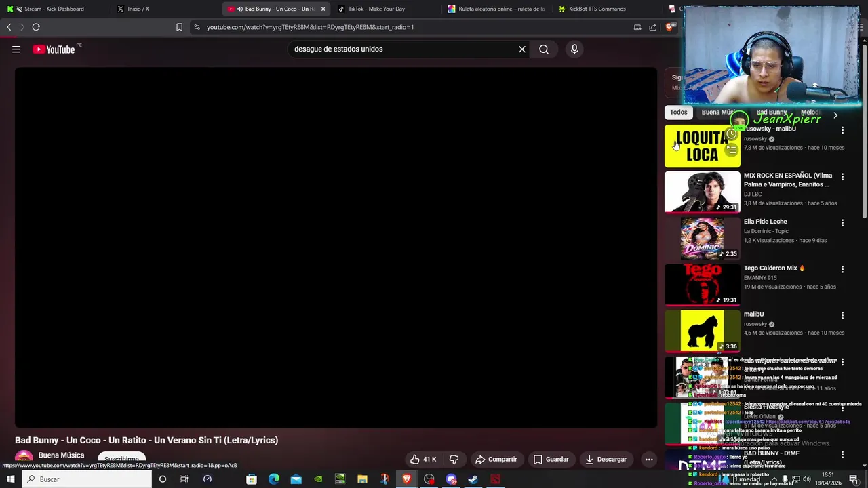Open Discord from the taskbar

click(x=452, y=479)
